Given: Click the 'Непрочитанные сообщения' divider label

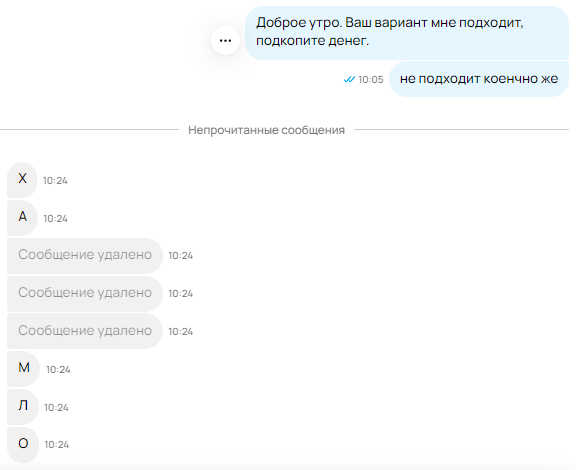Looking at the screenshot, I should click(266, 130).
